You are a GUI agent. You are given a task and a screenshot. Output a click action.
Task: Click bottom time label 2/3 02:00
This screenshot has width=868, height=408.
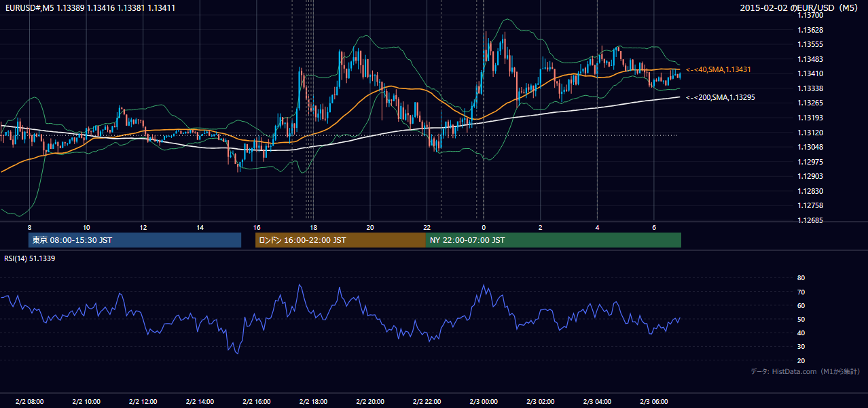540,401
